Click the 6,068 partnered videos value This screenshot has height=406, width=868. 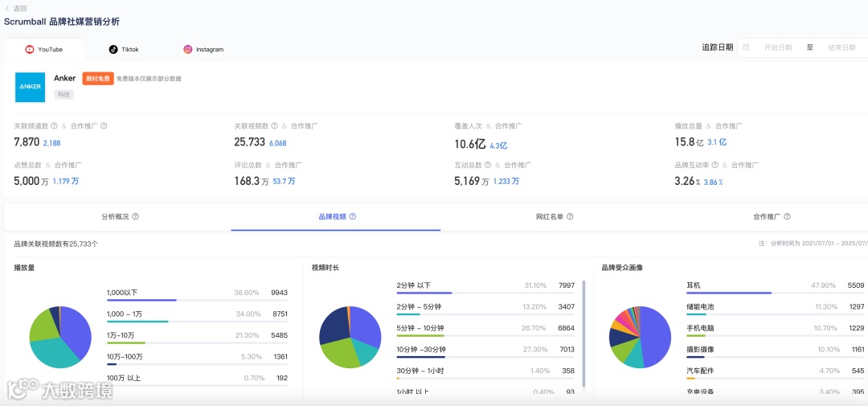(x=278, y=143)
